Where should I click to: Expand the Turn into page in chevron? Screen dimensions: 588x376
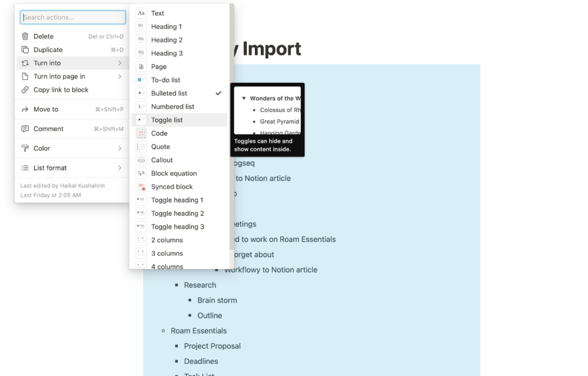pos(119,76)
